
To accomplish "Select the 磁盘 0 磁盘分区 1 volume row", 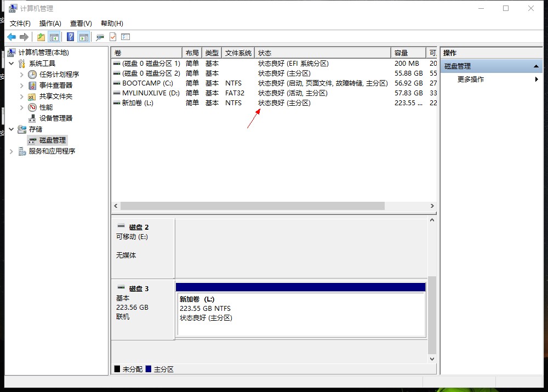I will [275, 64].
